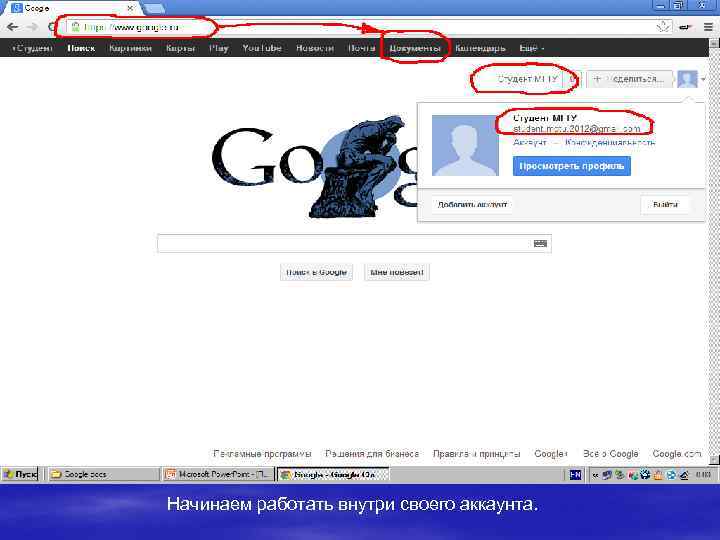The image size is (720, 540).
Task: Go back with the browser back arrow
Action: (x=12, y=27)
